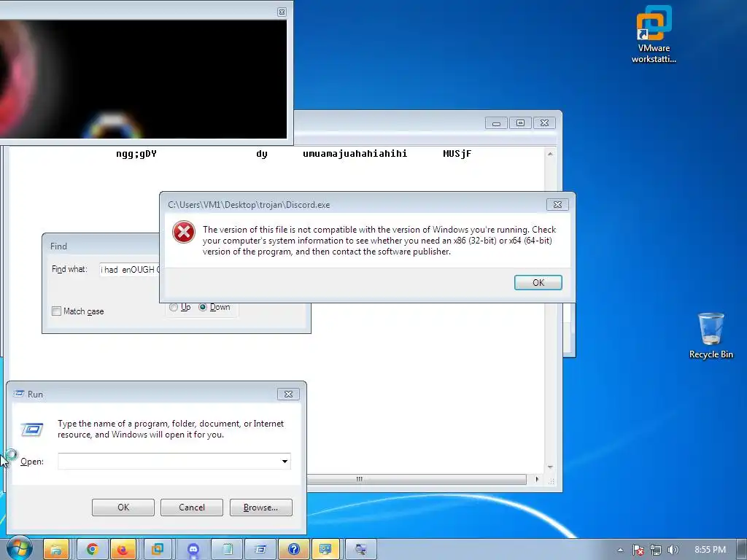Click the text 'MUSjF' in Notepad

click(457, 154)
